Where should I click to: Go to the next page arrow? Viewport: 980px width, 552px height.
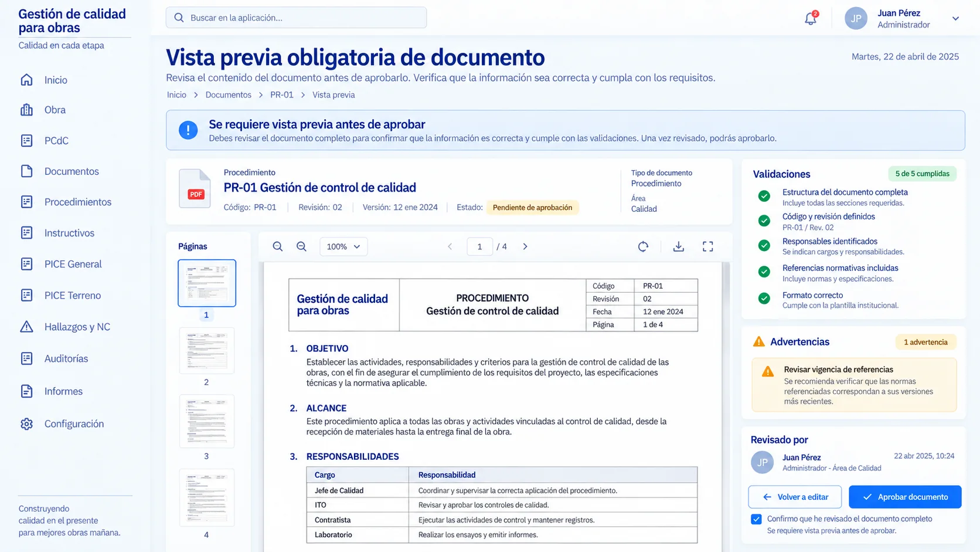pos(525,246)
